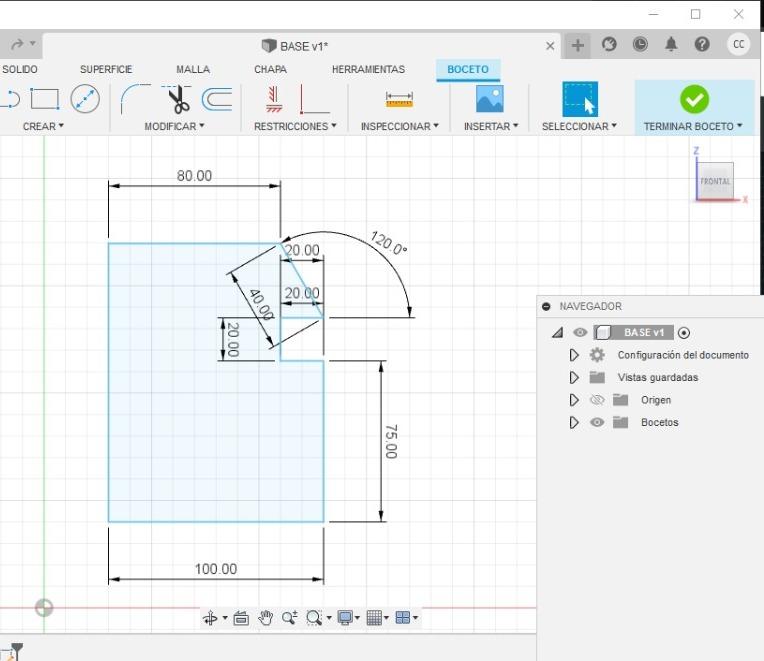
Task: Open the INSPECCIONAR dropdown
Action: point(400,126)
